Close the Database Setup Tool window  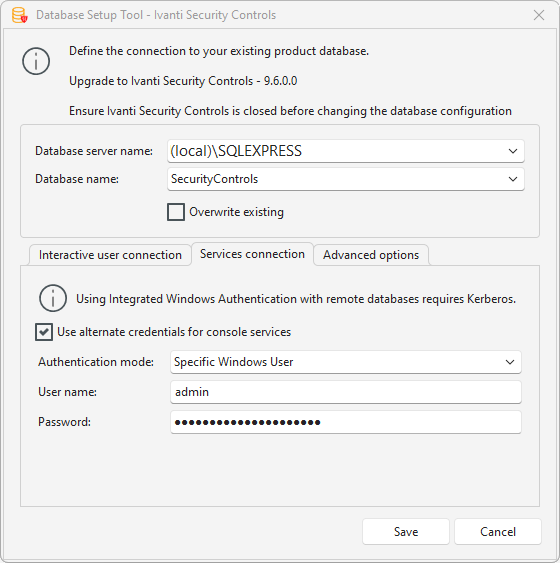point(539,15)
